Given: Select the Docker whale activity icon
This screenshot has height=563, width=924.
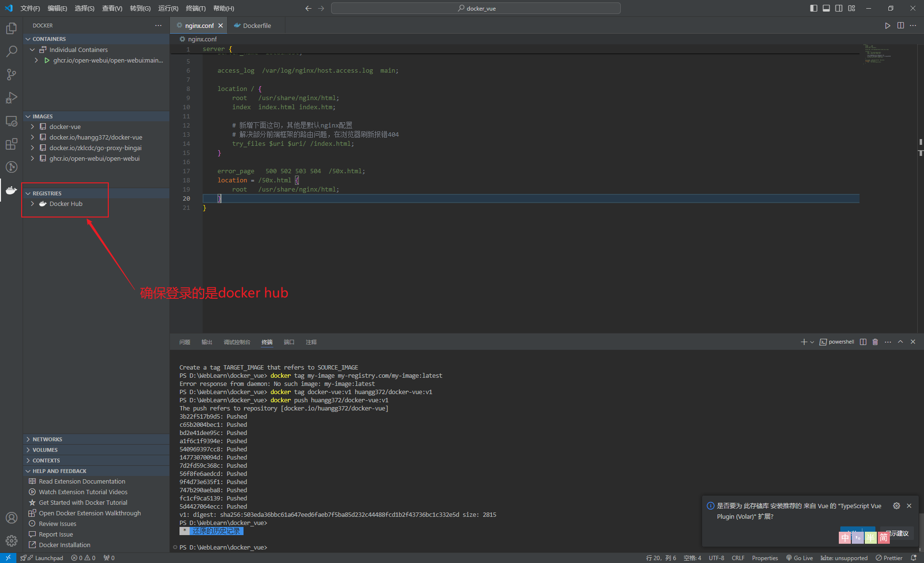Looking at the screenshot, I should coord(12,190).
